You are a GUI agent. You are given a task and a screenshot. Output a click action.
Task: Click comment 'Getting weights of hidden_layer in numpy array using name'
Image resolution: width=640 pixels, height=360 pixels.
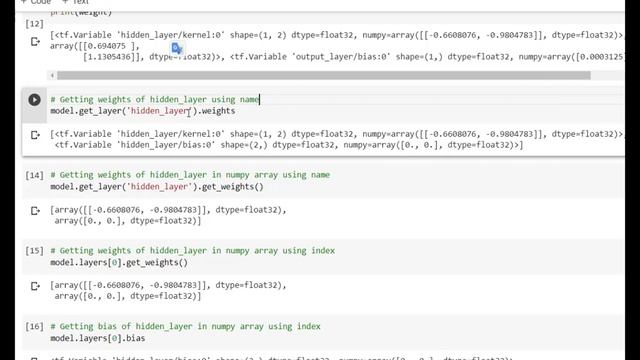pyautogui.click(x=190, y=175)
